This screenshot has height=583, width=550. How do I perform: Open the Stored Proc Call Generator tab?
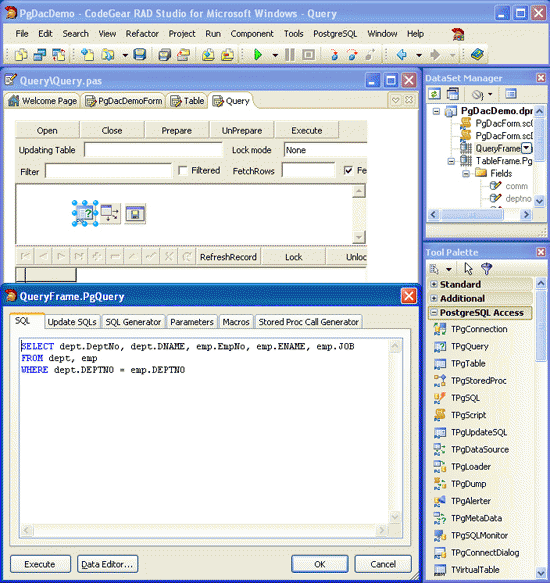point(309,322)
